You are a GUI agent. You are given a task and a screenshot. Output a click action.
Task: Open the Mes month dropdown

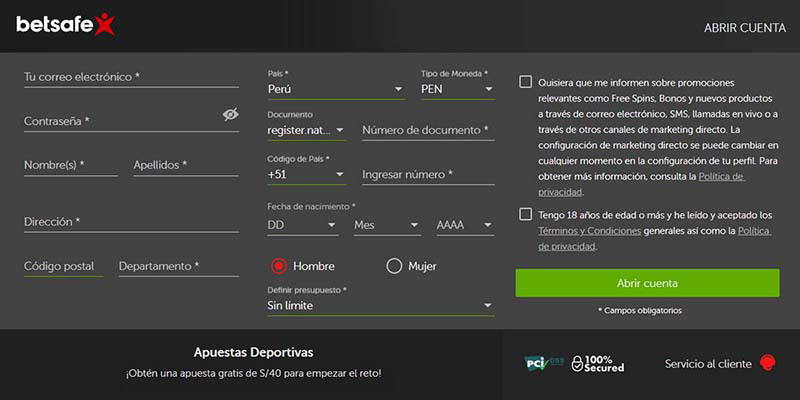387,225
